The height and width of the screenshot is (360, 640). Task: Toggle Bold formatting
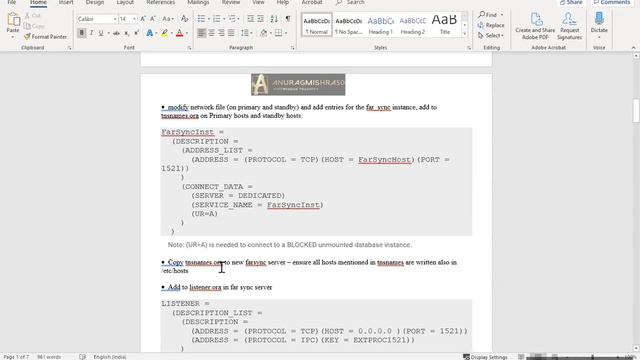click(x=81, y=33)
